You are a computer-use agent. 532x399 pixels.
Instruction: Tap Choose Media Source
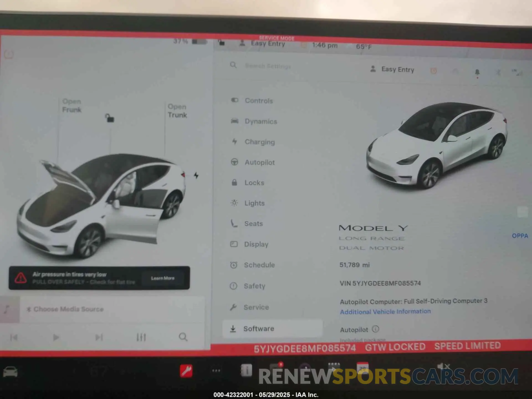point(65,309)
